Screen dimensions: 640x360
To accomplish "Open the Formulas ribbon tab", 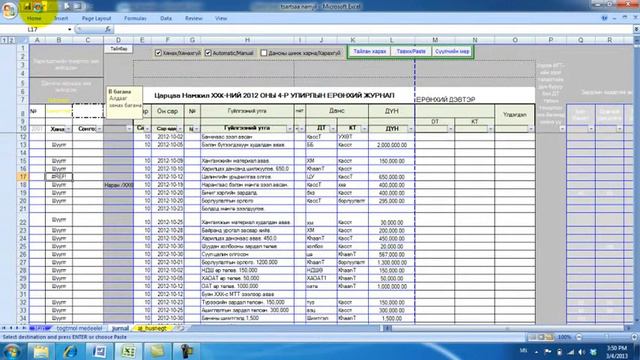I will (135, 18).
